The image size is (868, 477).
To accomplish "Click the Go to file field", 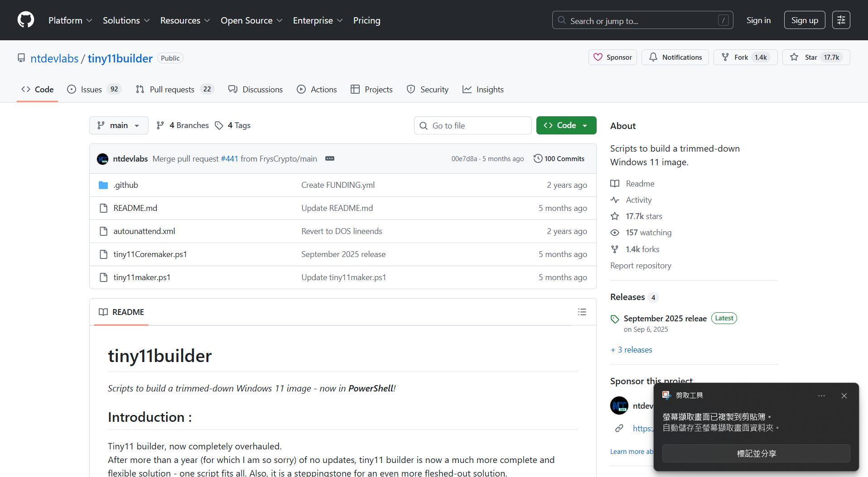I will 473,125.
